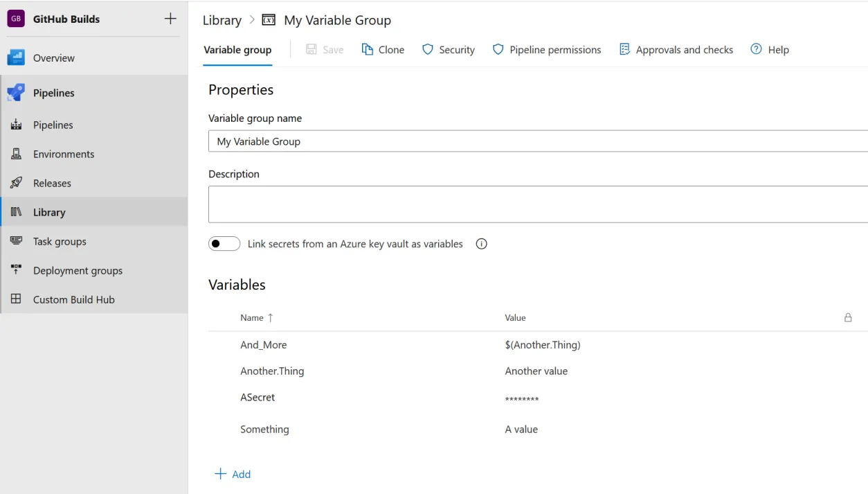
Task: Click the Clone icon in the toolbar
Action: click(366, 49)
